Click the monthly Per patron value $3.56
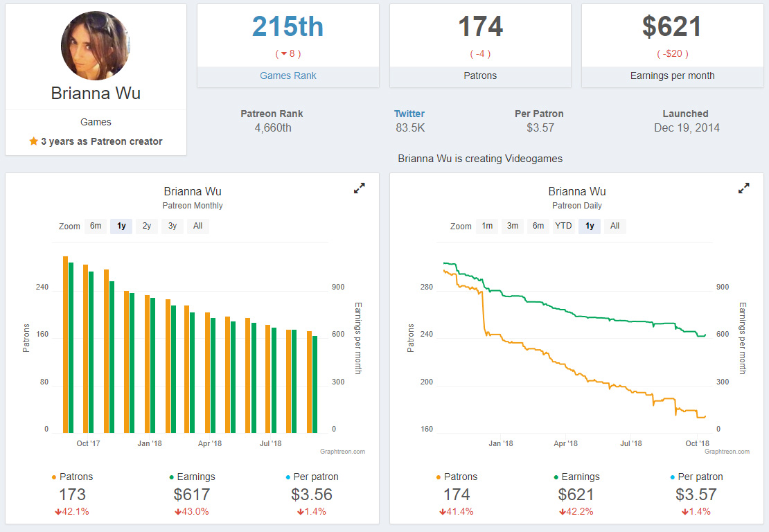This screenshot has width=769, height=532. pyautogui.click(x=312, y=494)
